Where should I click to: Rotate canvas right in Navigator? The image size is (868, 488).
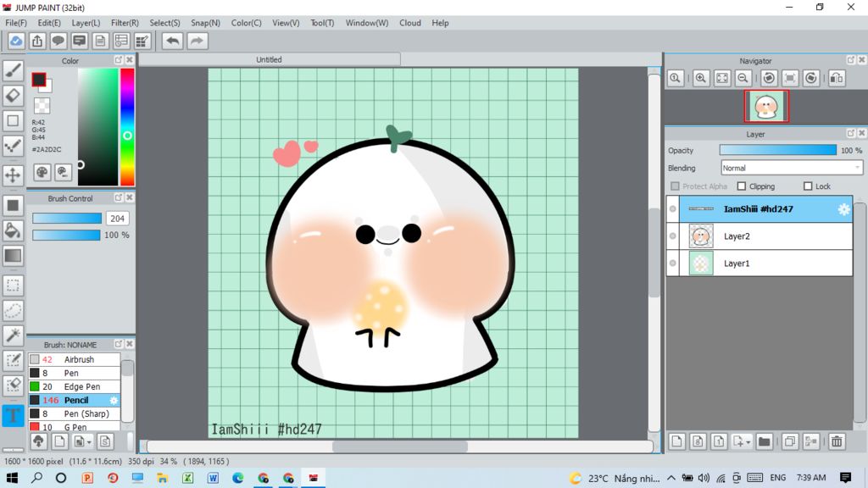click(x=811, y=78)
